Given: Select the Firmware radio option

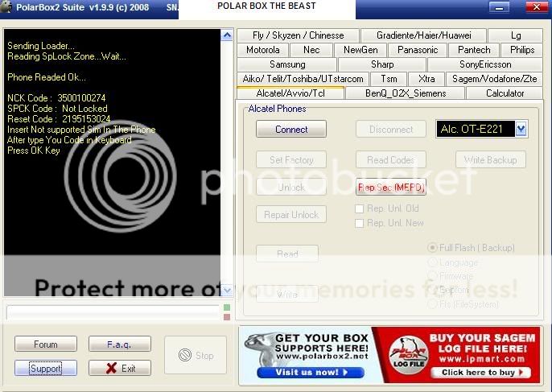Looking at the screenshot, I should tap(432, 276).
